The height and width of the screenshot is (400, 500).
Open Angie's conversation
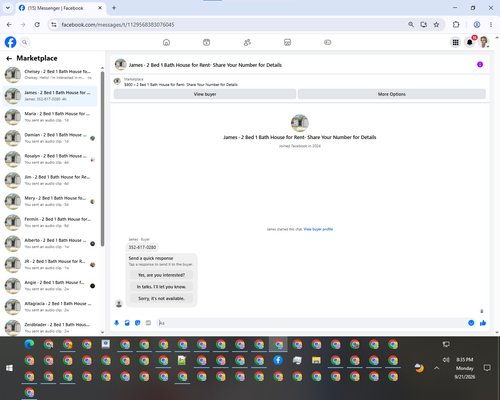click(50, 285)
